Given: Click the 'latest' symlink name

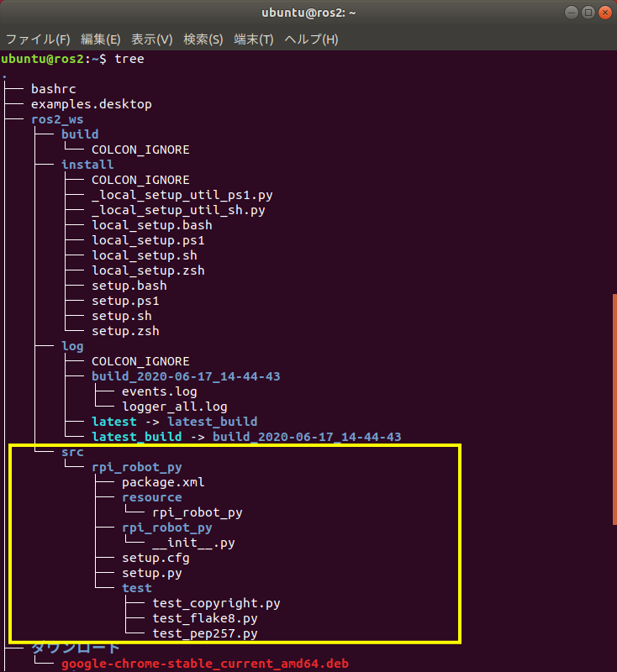Looking at the screenshot, I should click(114, 422).
